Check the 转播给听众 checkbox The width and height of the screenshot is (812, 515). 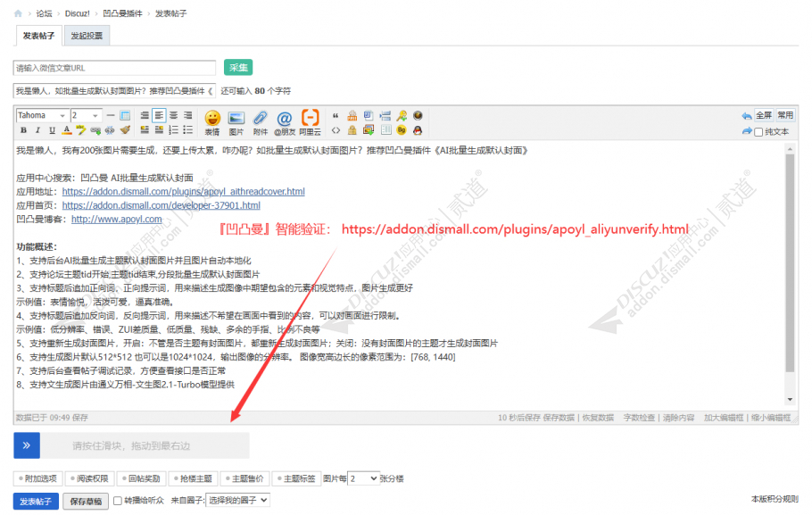point(118,501)
